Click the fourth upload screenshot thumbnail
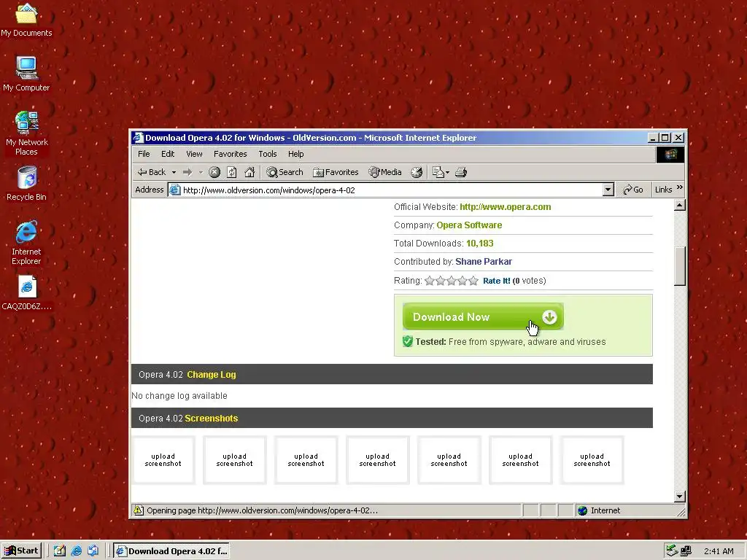This screenshot has height=560, width=747. tap(377, 460)
